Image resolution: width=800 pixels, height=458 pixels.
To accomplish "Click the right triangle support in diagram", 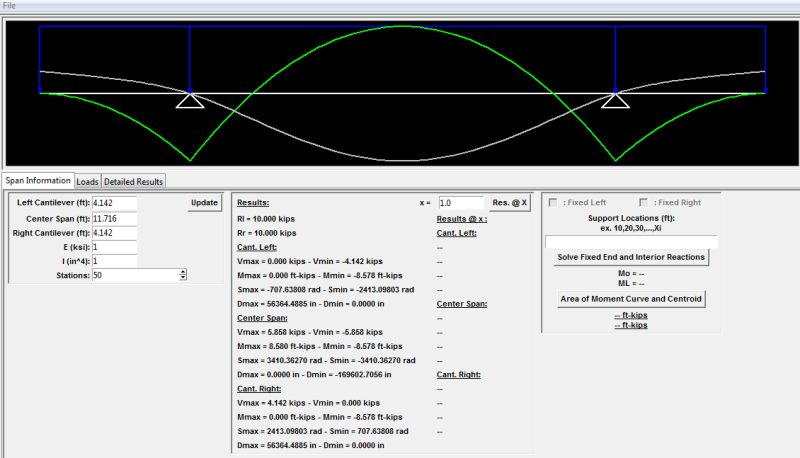I will 615,101.
